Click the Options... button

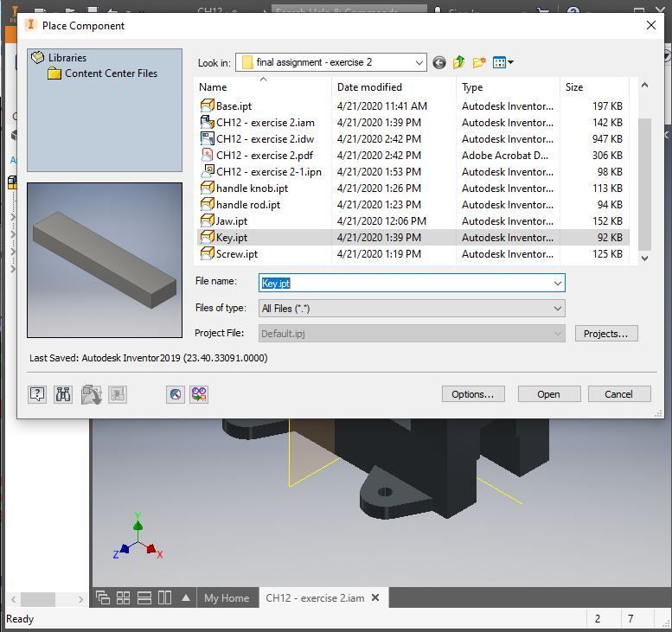click(x=473, y=394)
